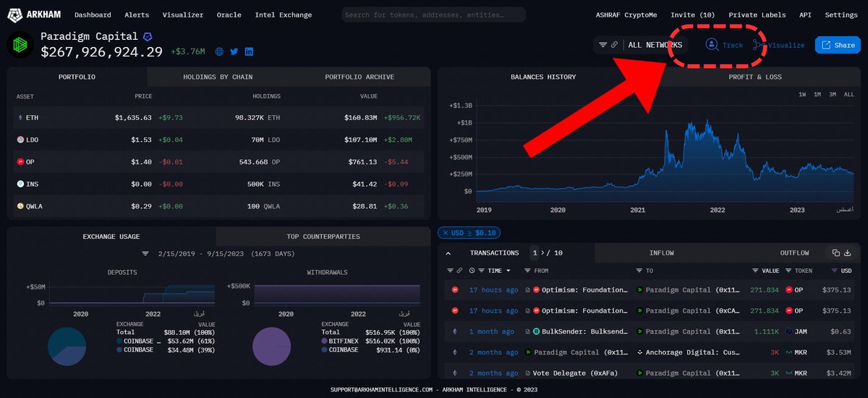Click the filter icon of the TOKEN column
Viewport: 868px width, 398px height.
[788, 271]
